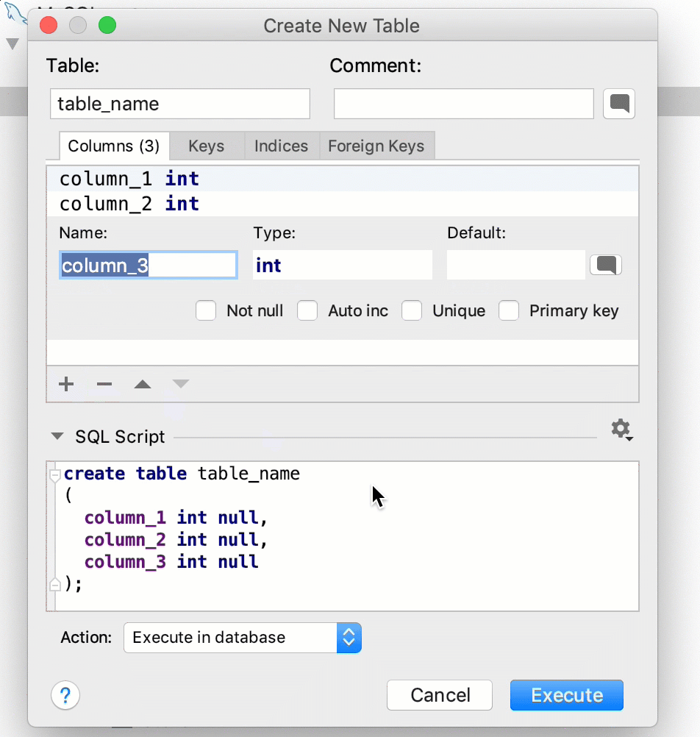Mark column as Primary key
Image resolution: width=700 pixels, height=737 pixels.
[x=509, y=310]
